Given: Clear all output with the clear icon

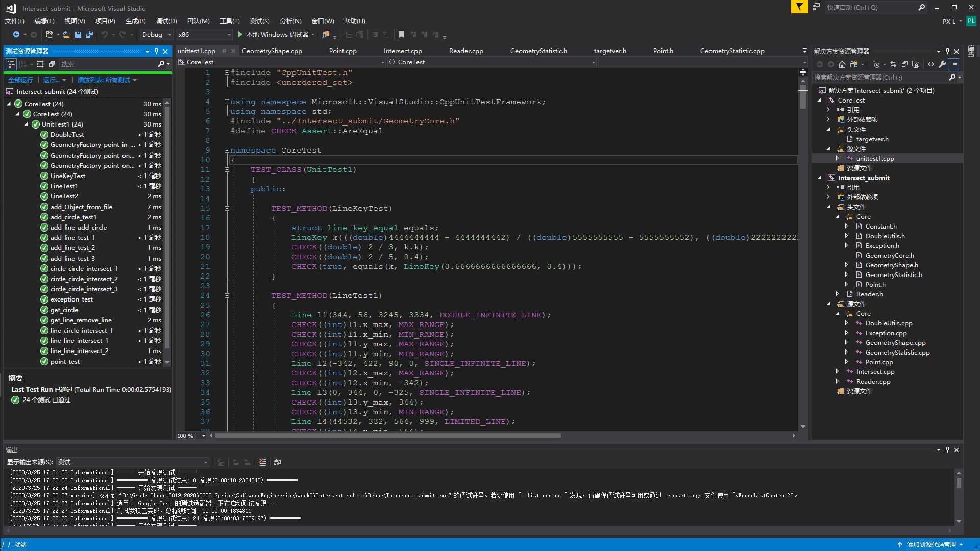Looking at the screenshot, I should tap(262, 462).
